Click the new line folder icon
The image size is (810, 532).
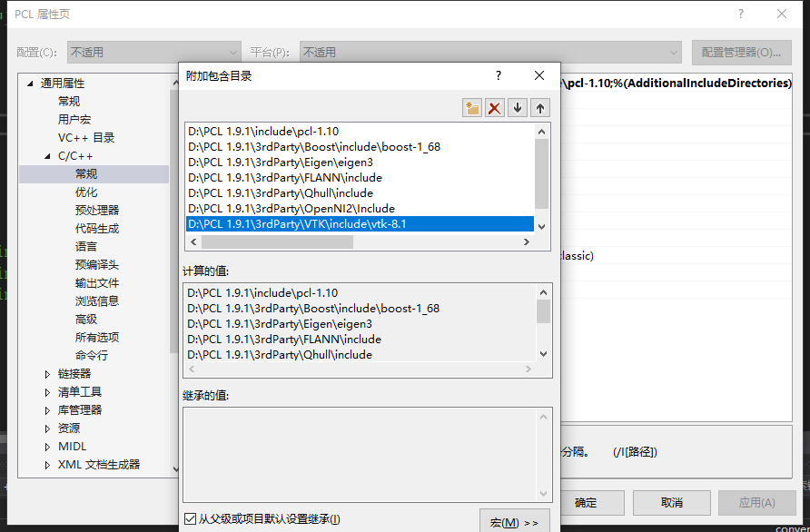471,108
